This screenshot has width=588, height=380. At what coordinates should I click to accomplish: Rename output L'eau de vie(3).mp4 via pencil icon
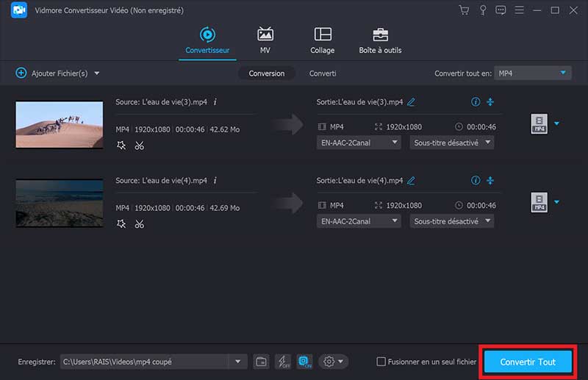411,101
